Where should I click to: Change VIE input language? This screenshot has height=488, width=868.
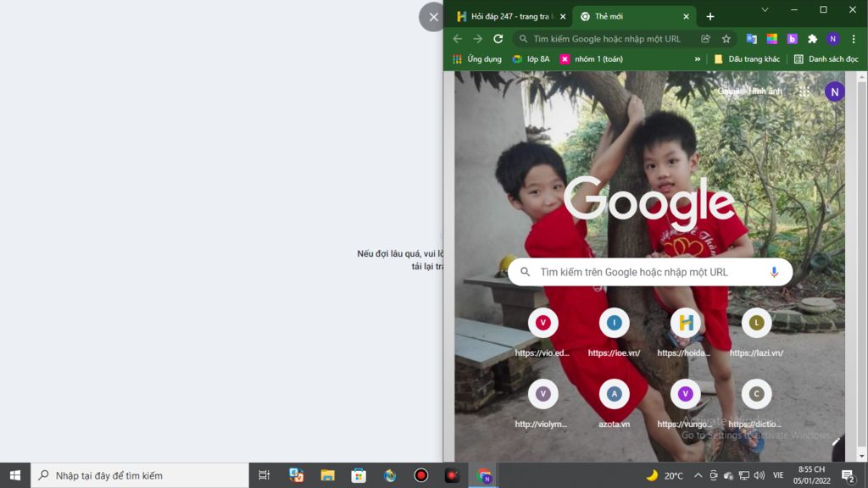pyautogui.click(x=778, y=475)
